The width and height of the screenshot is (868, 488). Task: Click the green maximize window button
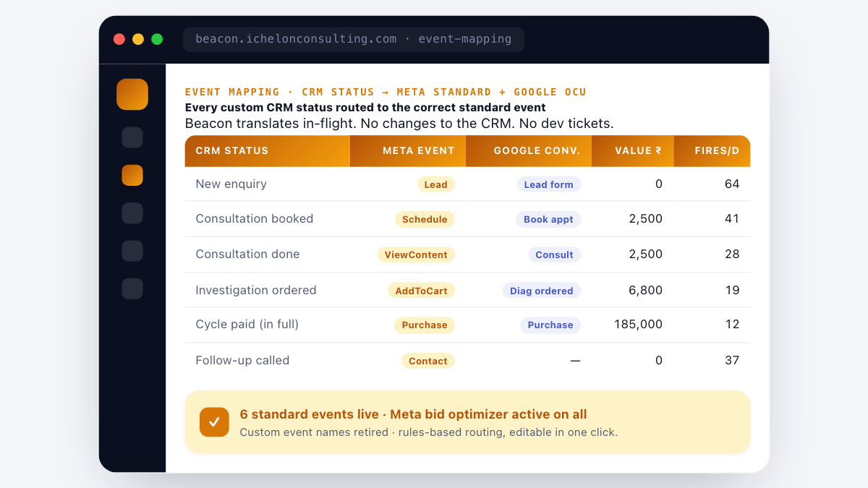(157, 39)
